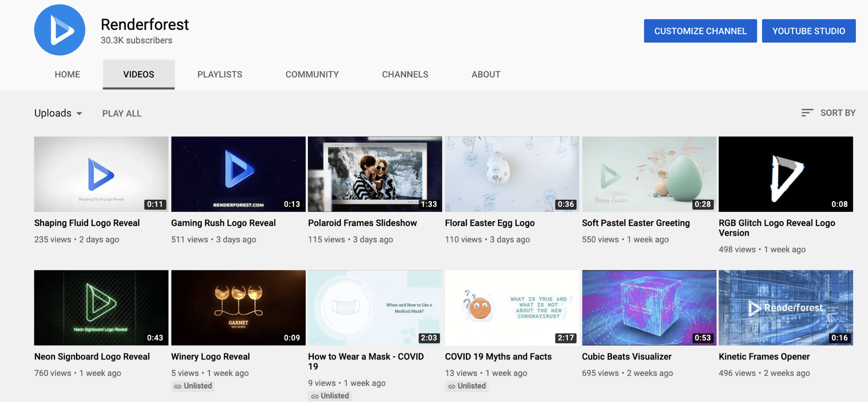The height and width of the screenshot is (402, 868).
Task: Click '235 views • 2 days ago' text
Action: pos(77,240)
